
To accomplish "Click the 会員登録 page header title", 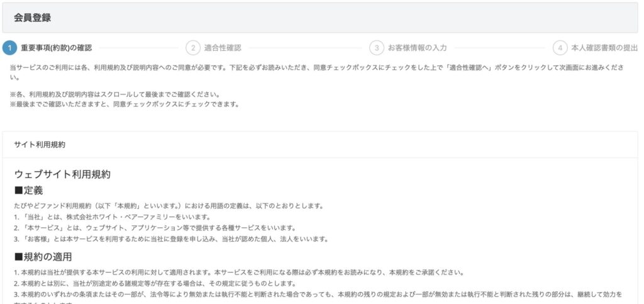I will pos(32,18).
